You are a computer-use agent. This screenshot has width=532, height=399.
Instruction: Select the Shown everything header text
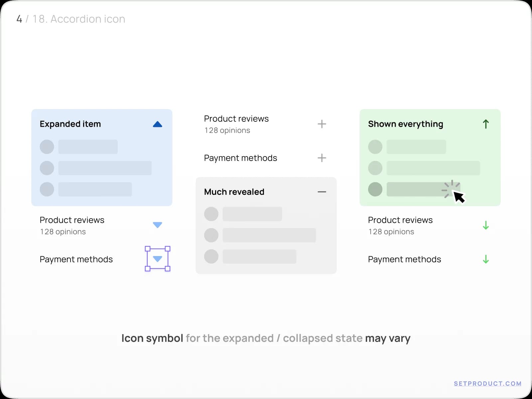(x=405, y=124)
